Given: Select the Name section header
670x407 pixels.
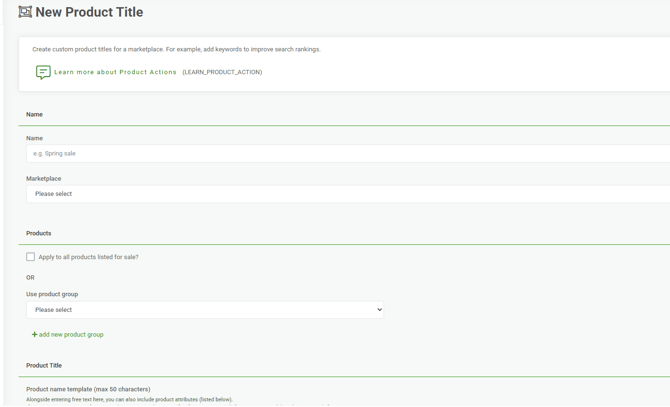Looking at the screenshot, I should [x=34, y=114].
